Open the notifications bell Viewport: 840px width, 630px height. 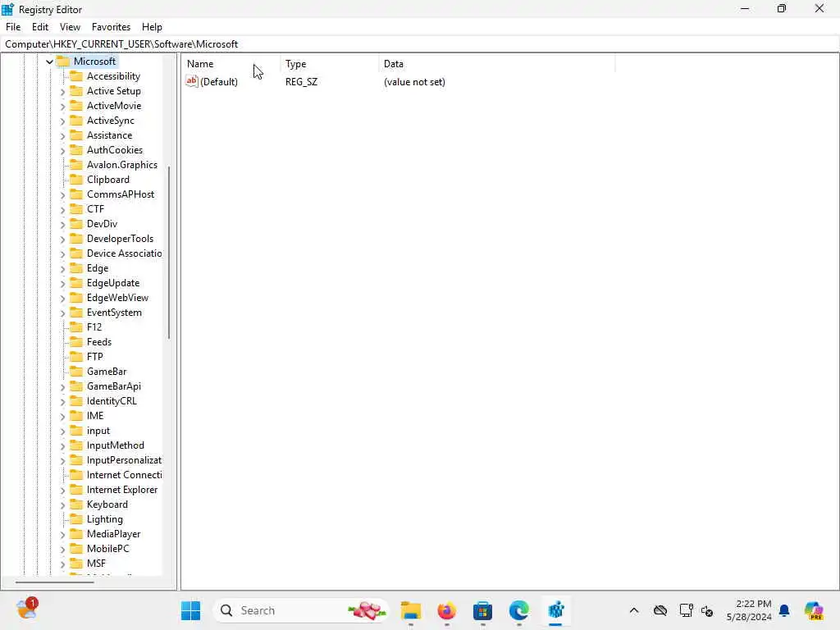[784, 610]
